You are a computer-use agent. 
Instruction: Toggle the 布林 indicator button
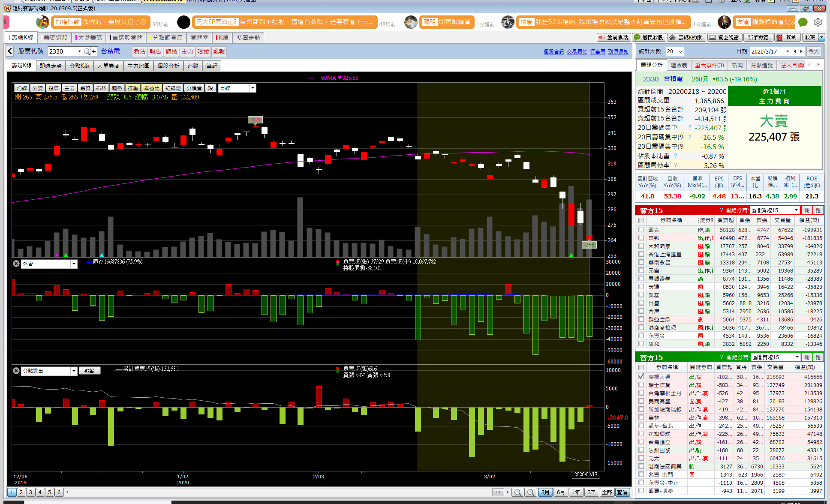coord(101,88)
